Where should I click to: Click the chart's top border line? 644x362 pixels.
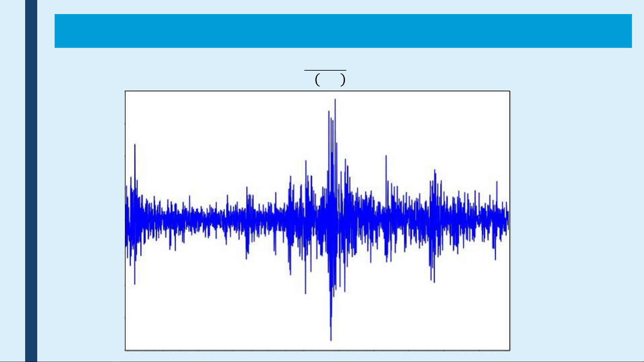[317, 91]
